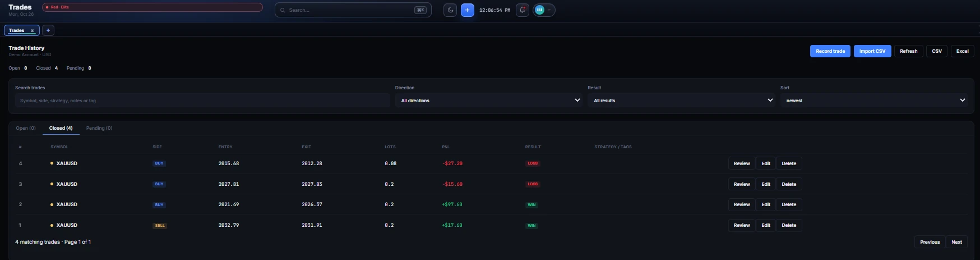
Task: Click the WIN badge for +$17.60 trade
Action: (531, 226)
